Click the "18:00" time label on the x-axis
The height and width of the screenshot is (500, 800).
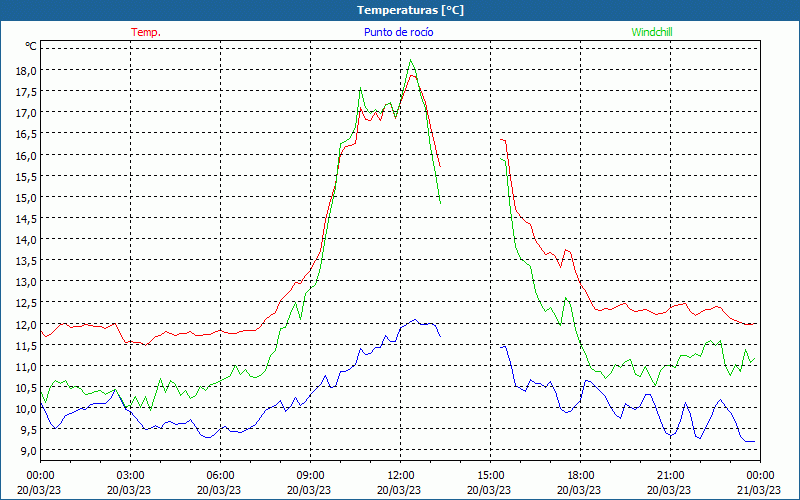580,476
